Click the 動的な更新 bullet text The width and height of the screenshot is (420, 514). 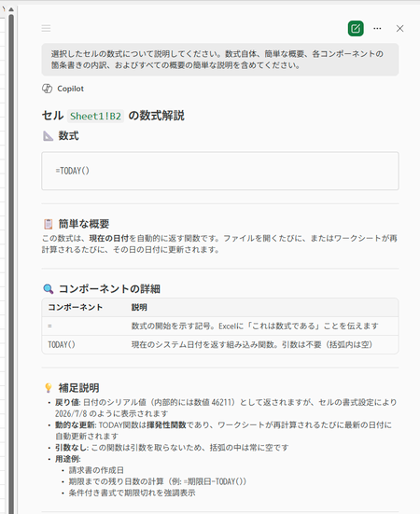(223, 430)
